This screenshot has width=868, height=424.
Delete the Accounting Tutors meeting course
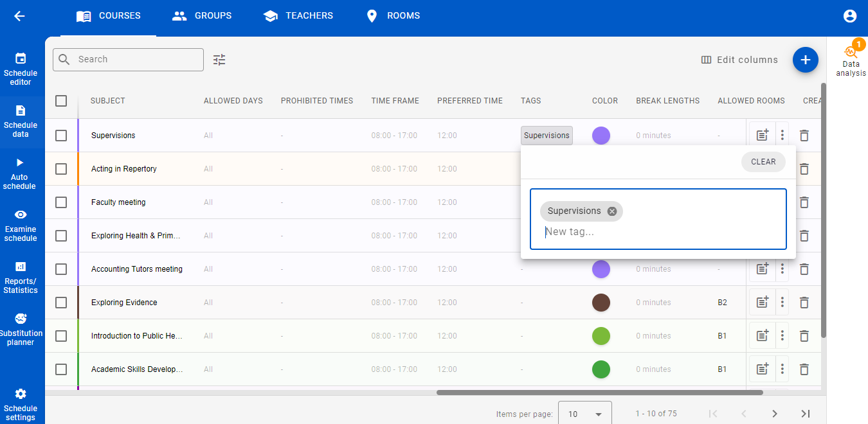[x=804, y=269]
